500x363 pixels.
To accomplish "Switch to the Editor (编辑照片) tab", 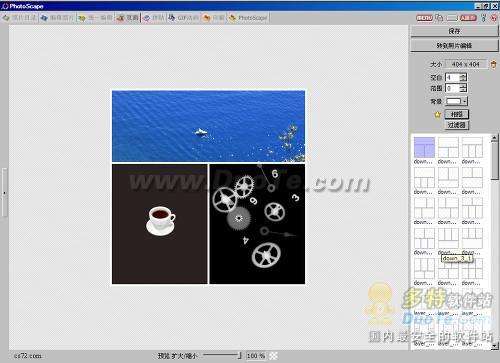I will tap(57, 18).
